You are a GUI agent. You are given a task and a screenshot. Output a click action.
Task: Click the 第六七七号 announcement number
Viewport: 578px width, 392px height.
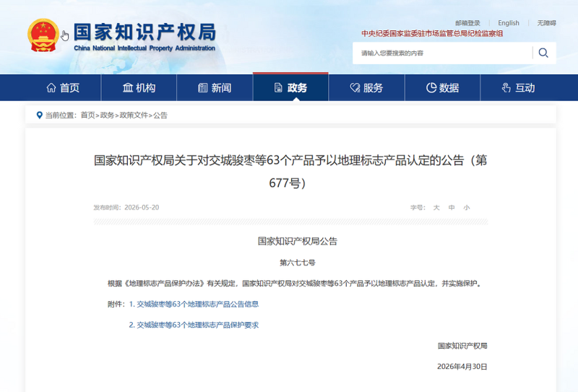[298, 263]
